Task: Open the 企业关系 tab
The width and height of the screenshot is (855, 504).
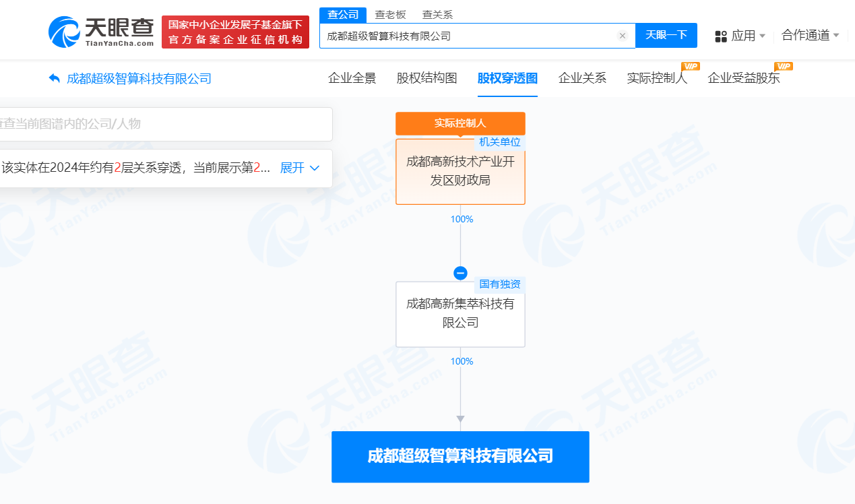Action: point(583,78)
